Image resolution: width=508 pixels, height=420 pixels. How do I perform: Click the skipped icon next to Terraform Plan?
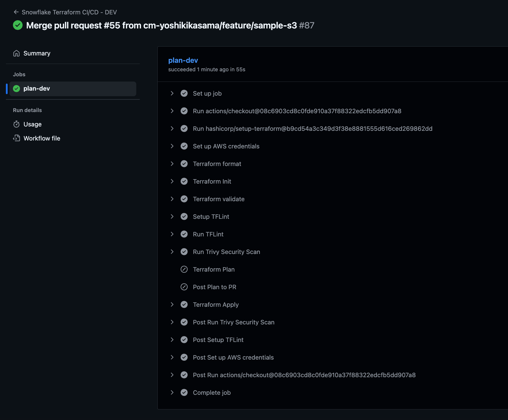[x=184, y=269]
